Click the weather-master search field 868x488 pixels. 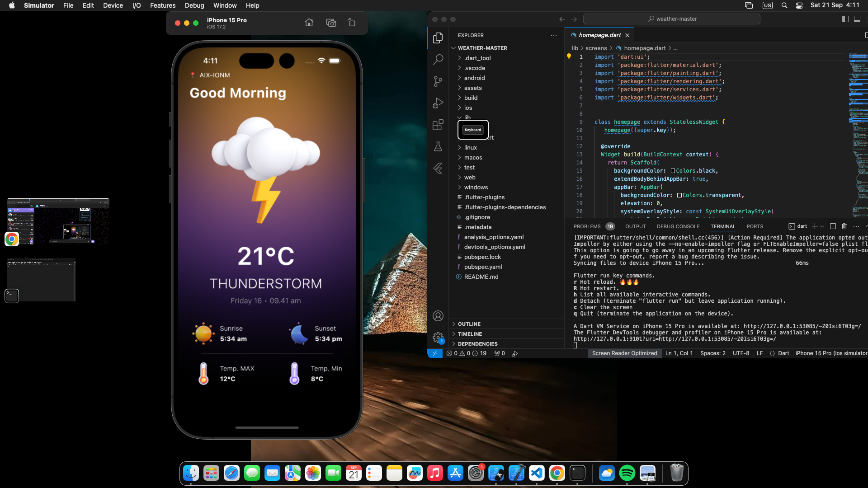click(671, 19)
